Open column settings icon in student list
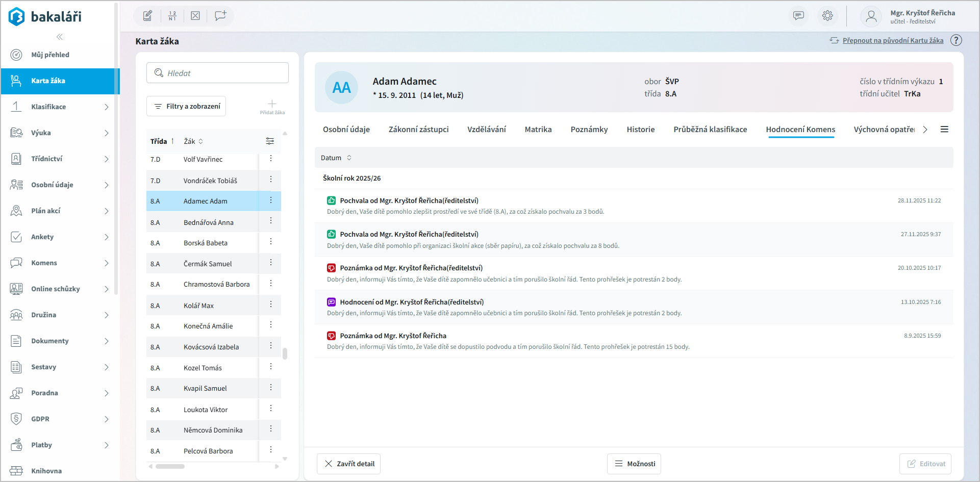This screenshot has height=482, width=980. pos(270,141)
